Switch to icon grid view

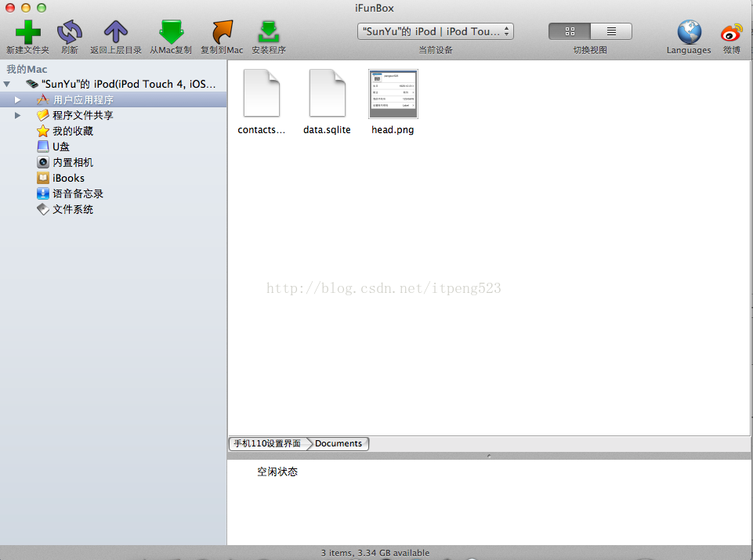tap(570, 31)
